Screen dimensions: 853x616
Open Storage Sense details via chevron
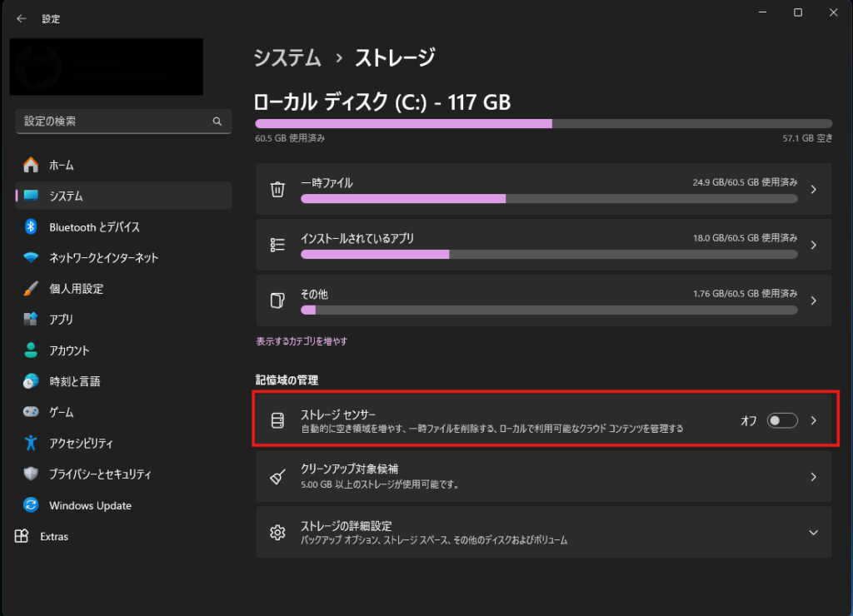814,420
